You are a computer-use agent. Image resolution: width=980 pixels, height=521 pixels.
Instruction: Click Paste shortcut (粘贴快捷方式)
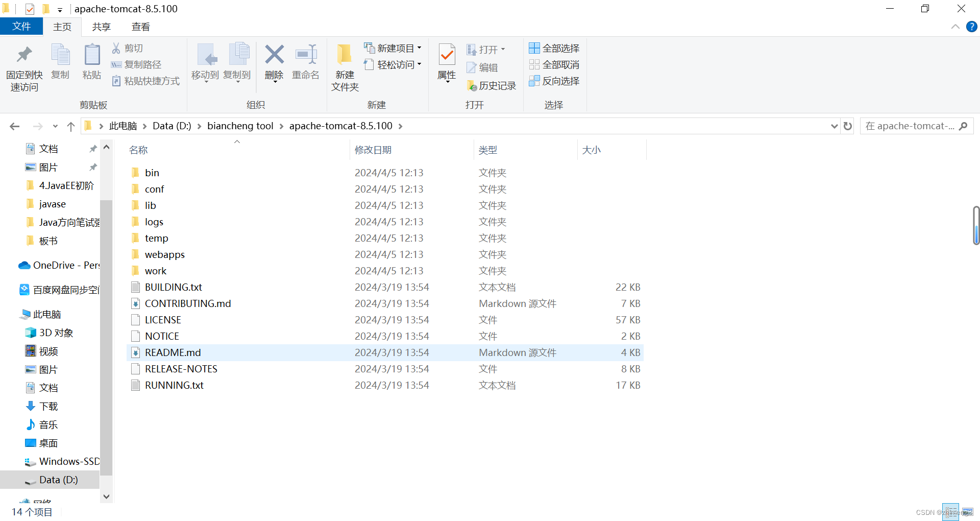tap(145, 81)
